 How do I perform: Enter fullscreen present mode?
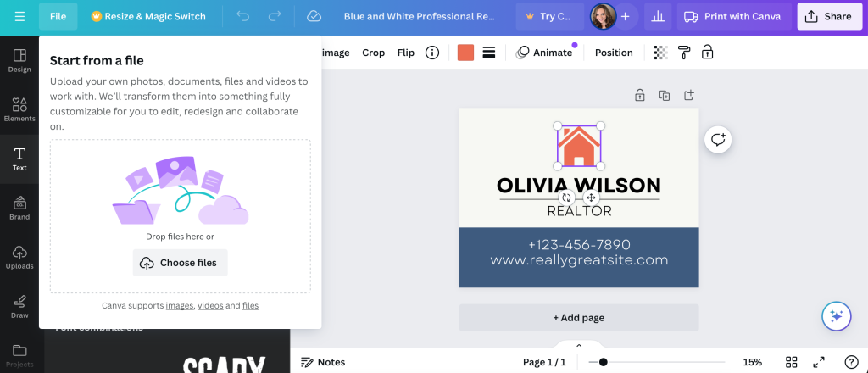pos(819,362)
